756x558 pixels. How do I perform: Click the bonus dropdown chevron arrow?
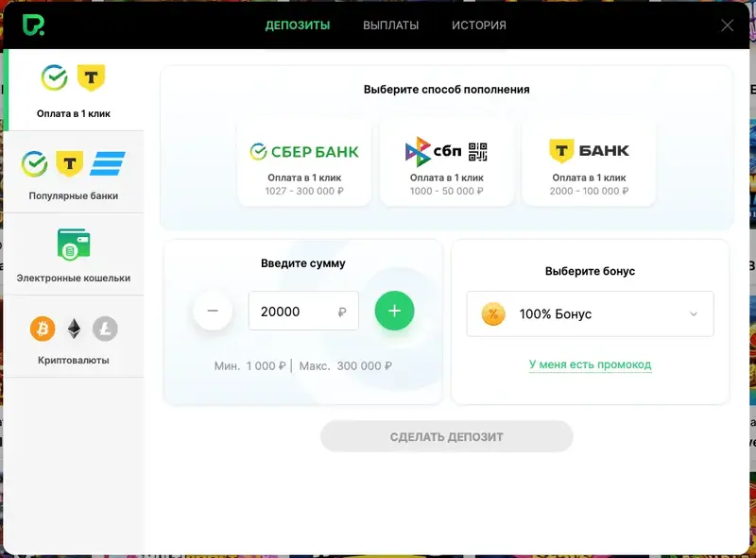coord(694,314)
